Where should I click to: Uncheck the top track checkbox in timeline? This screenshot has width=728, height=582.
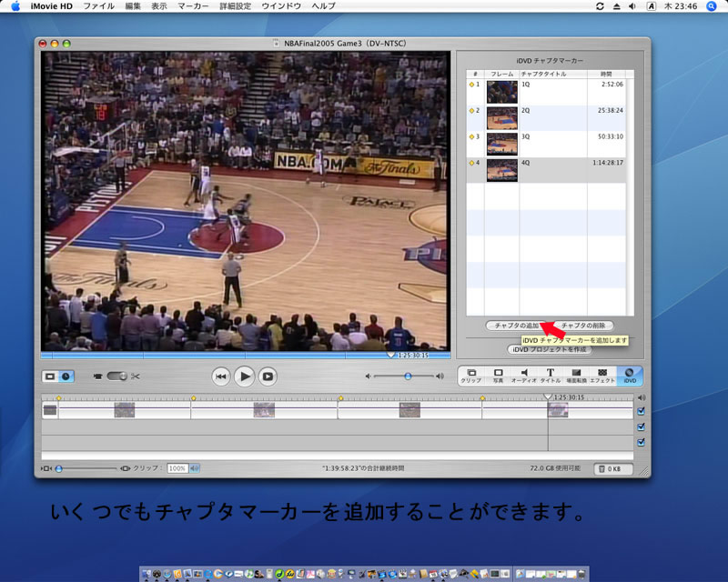pyautogui.click(x=642, y=411)
